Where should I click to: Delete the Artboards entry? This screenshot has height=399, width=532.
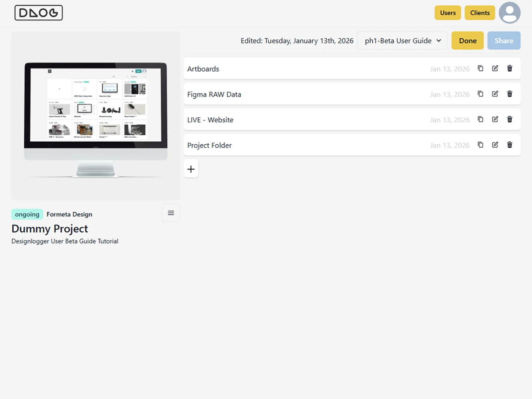point(510,68)
